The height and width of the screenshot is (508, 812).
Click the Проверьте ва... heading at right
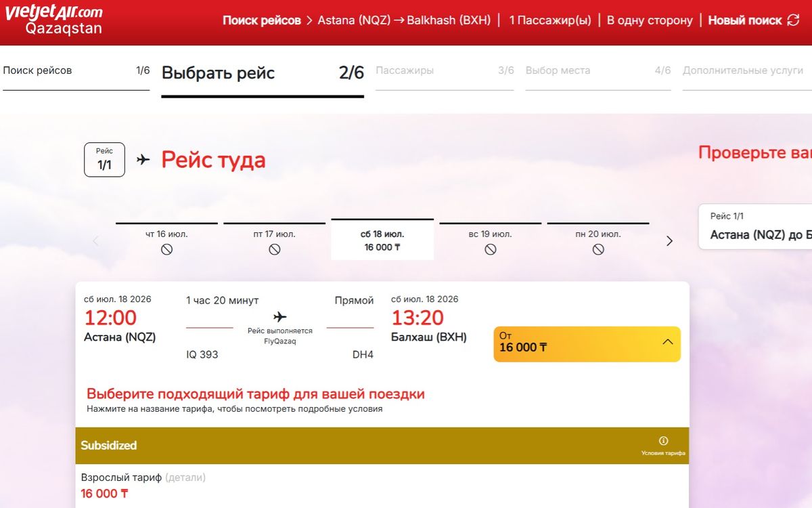pyautogui.click(x=755, y=152)
